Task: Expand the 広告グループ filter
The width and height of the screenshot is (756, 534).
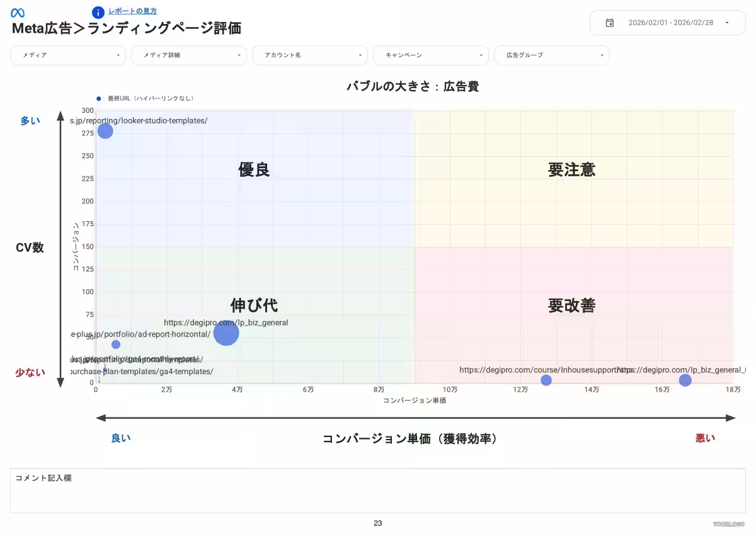Action: [552, 55]
